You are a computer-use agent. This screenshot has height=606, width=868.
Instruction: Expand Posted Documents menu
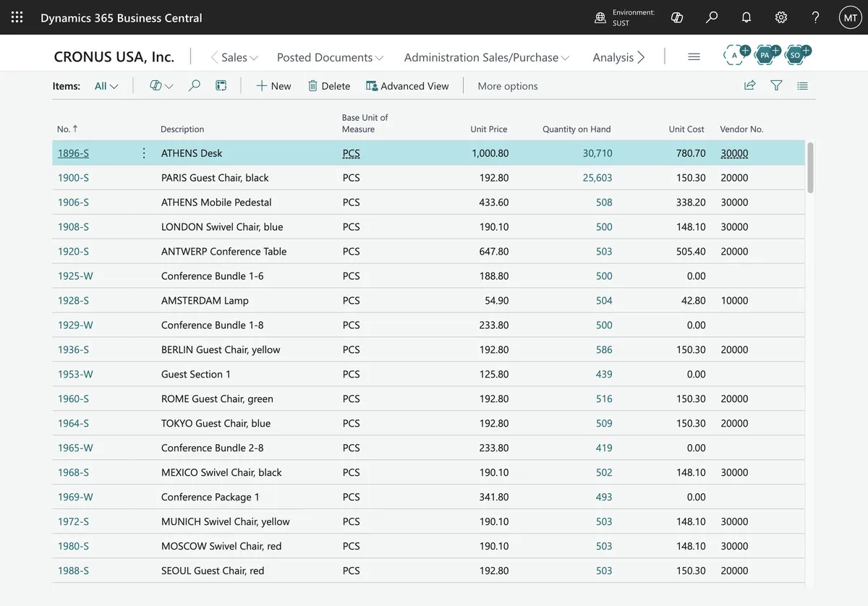(330, 57)
